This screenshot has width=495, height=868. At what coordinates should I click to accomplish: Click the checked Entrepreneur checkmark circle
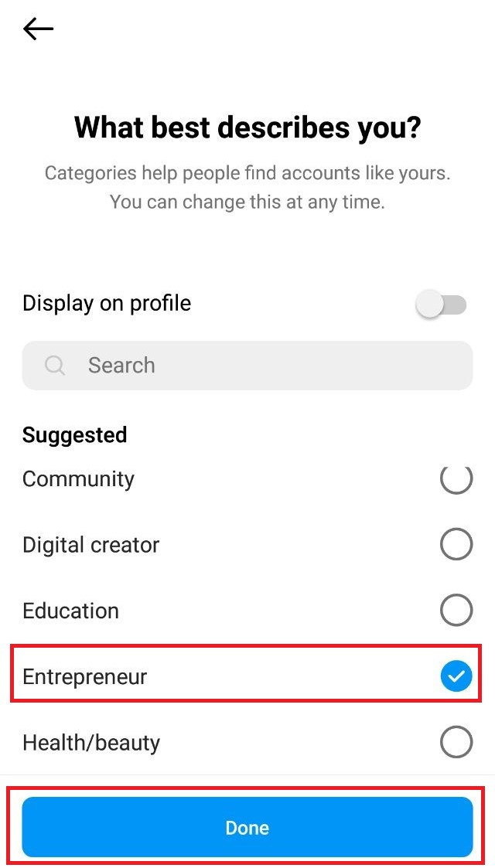[x=456, y=677]
